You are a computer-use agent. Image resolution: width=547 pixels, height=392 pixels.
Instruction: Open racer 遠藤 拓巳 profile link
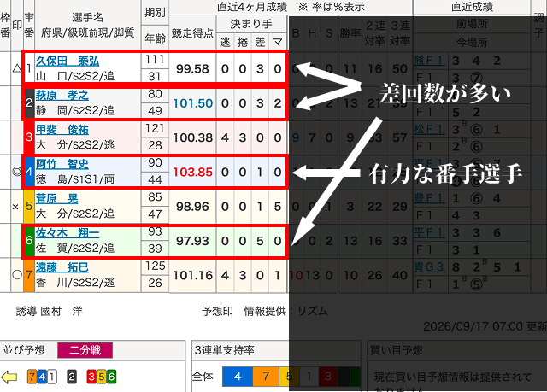(62, 267)
